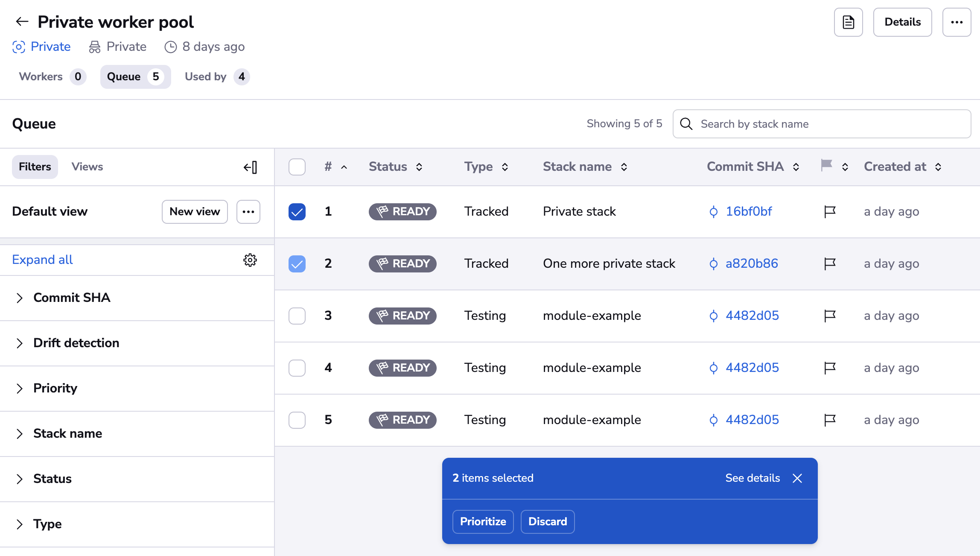This screenshot has height=556, width=980.
Task: Open the document/notes icon near Details
Action: (x=848, y=22)
